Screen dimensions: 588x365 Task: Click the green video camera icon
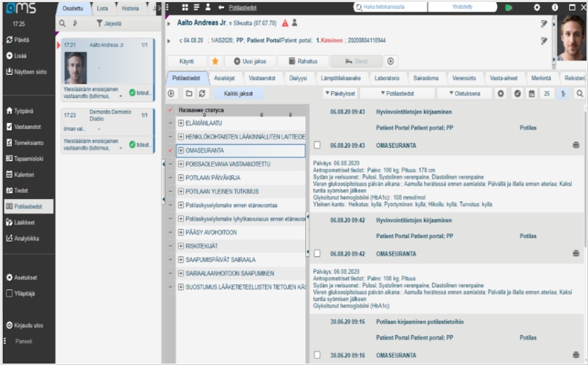(509, 7)
